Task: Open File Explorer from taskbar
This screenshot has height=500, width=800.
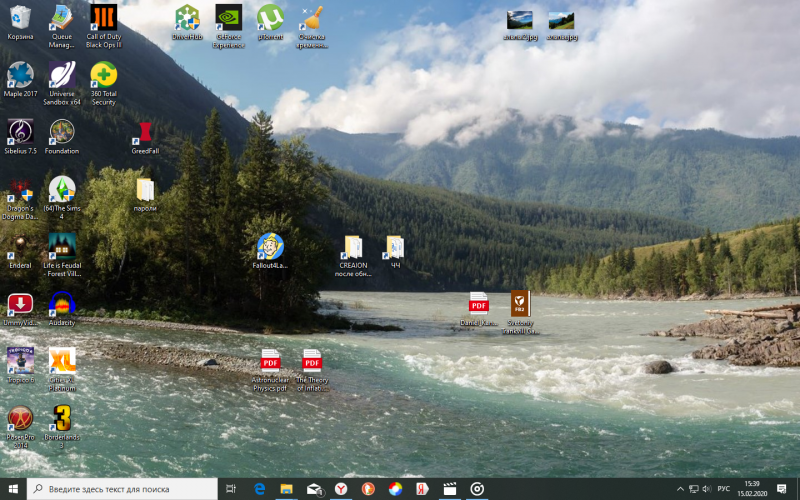Action: [x=287, y=489]
